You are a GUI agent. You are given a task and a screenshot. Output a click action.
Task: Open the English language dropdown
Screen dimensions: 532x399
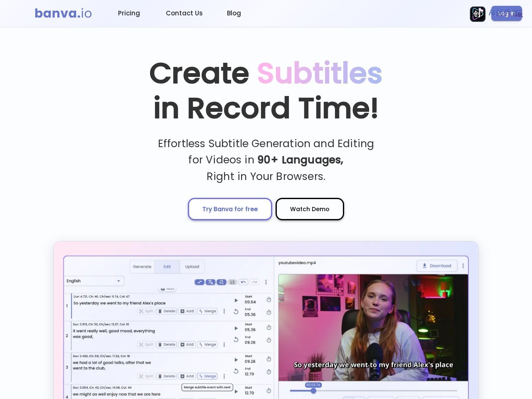[94, 281]
